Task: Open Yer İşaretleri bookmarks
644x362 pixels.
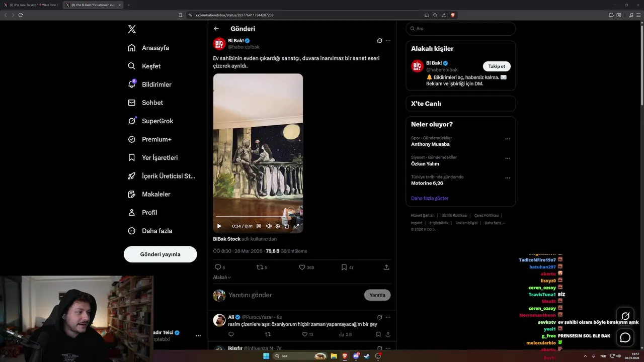Action: (x=153, y=157)
